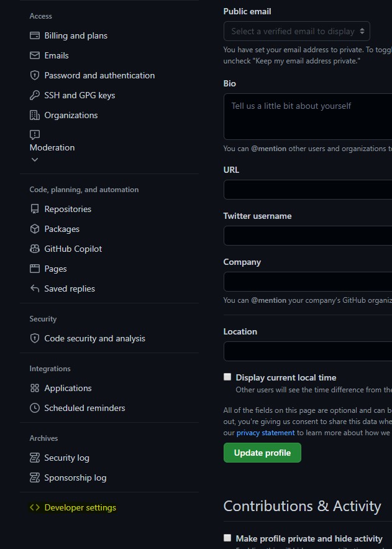Open Repositories settings page
This screenshot has height=549, width=392.
coord(68,209)
